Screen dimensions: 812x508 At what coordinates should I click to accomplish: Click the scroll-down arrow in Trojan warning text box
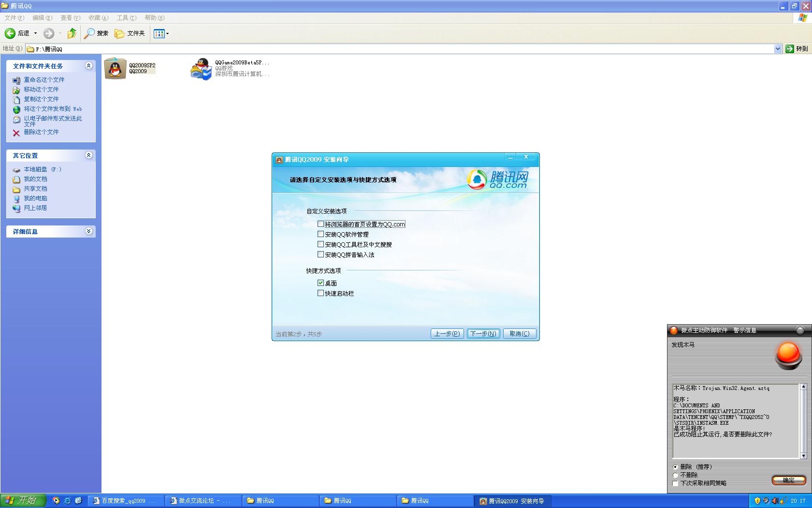tap(803, 456)
